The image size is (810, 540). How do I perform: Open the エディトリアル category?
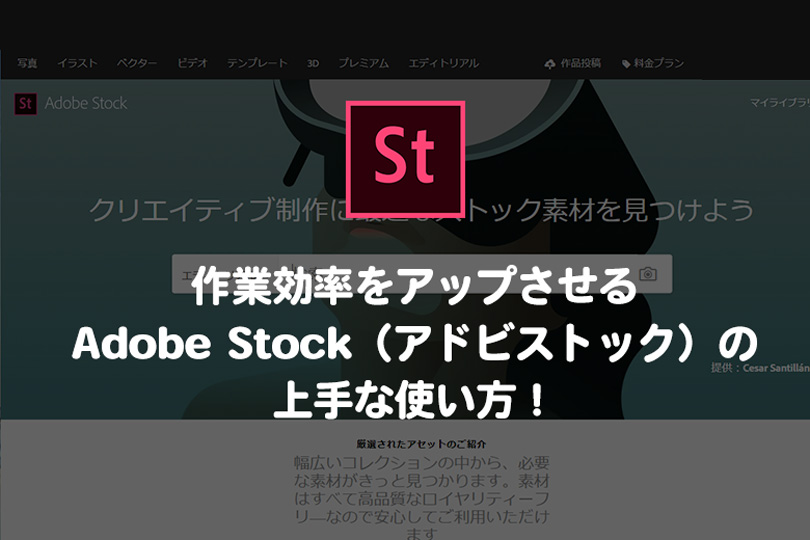[444, 63]
